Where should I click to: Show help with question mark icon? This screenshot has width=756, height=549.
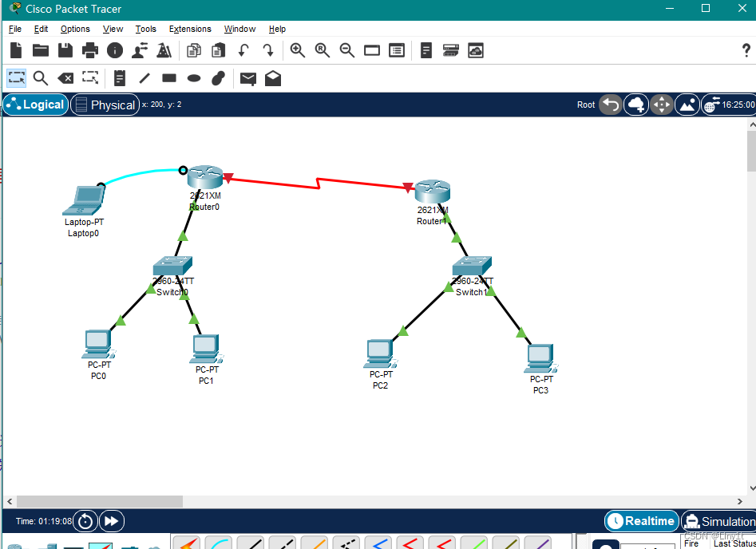pos(746,50)
